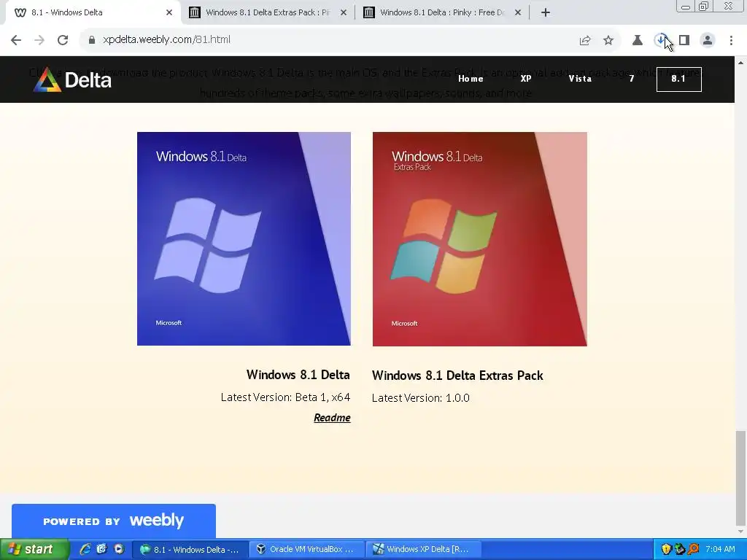Click the security shield tray icon

[667, 550]
